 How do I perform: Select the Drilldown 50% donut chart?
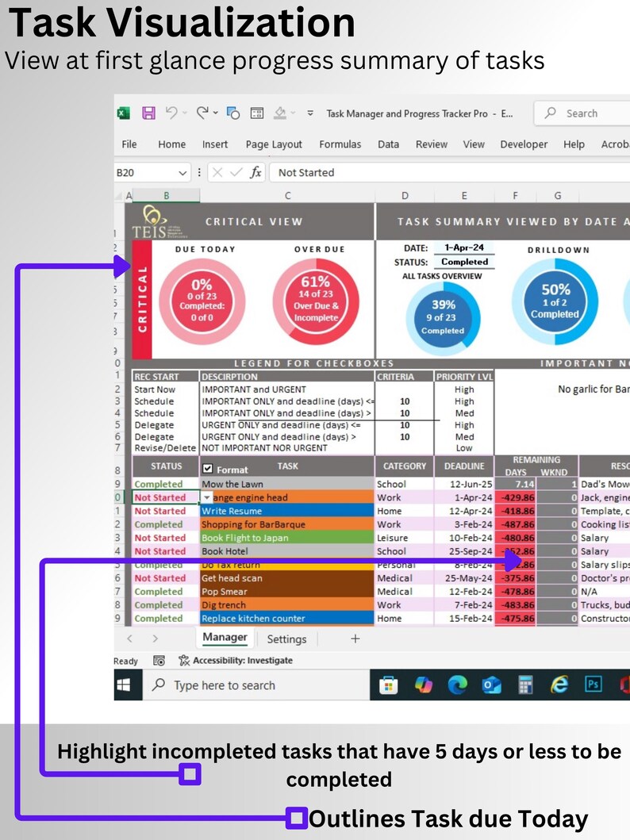(555, 301)
